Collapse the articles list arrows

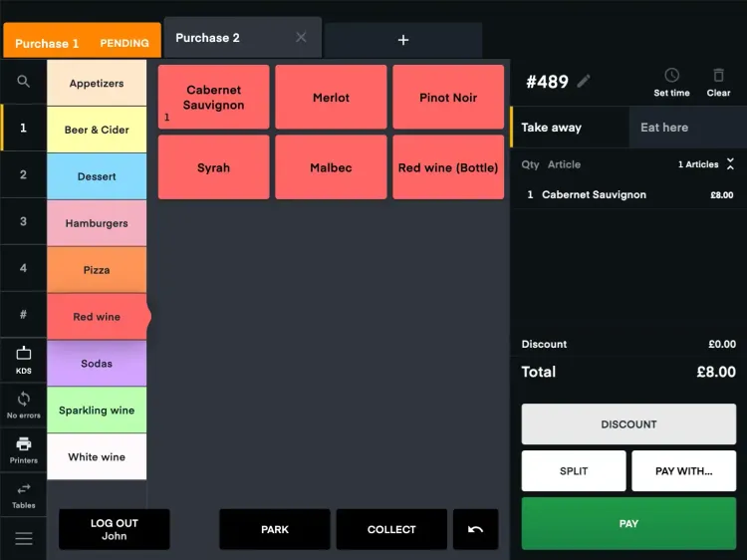coord(730,164)
